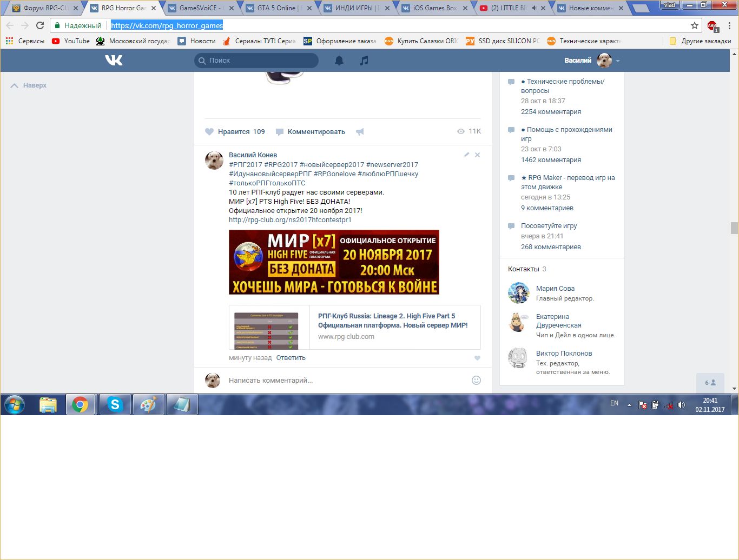The height and width of the screenshot is (560, 739).
Task: Open the VK notifications bell
Action: click(339, 61)
